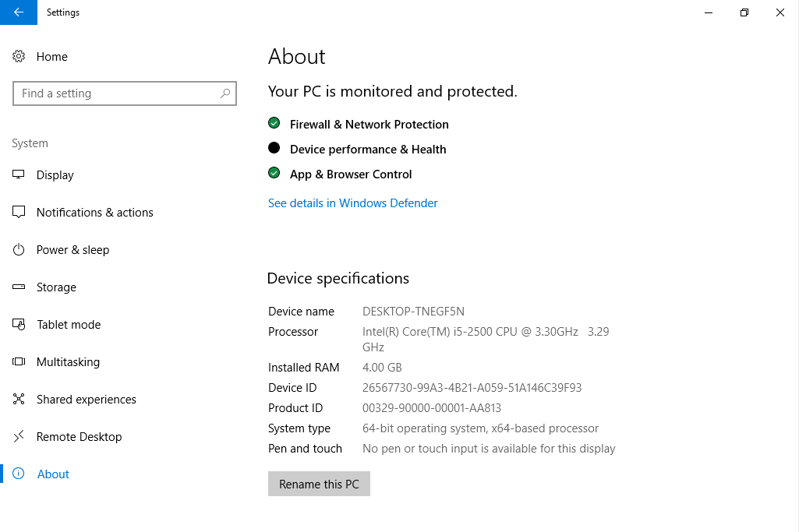Click the back arrow in title bar

coord(18,12)
